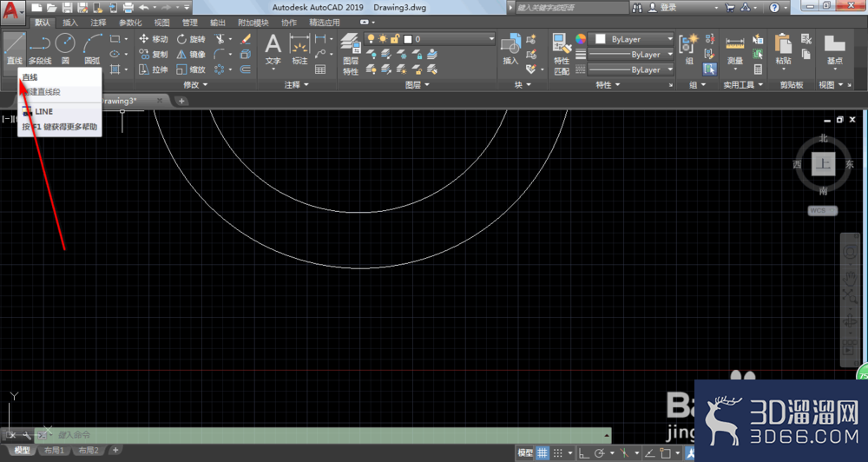Click the Undo arrow icon
Viewport: 868px width, 462px height.
[144, 8]
